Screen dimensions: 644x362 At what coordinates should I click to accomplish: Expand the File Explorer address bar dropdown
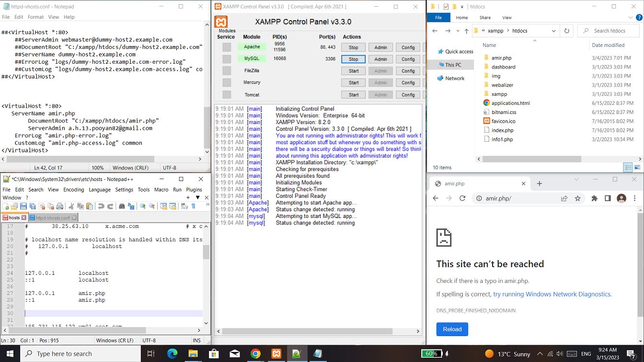click(x=553, y=31)
